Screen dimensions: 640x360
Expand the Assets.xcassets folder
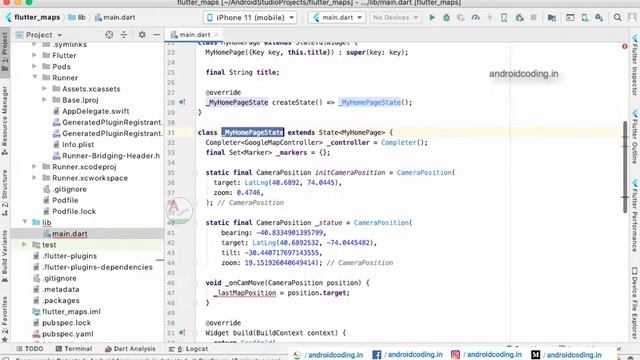(45, 88)
